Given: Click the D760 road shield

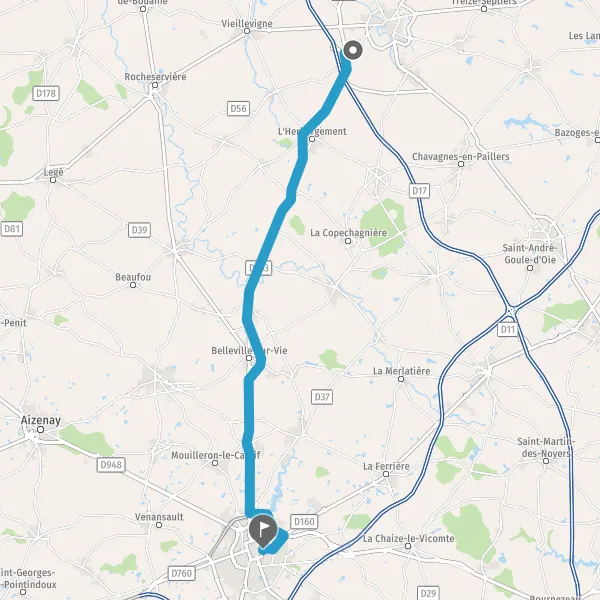Looking at the screenshot, I should click(182, 574).
